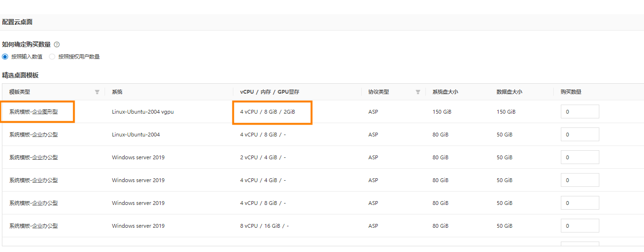
Task: Click the 8 vCPU / 16 GiB / - cell
Action: [264, 226]
